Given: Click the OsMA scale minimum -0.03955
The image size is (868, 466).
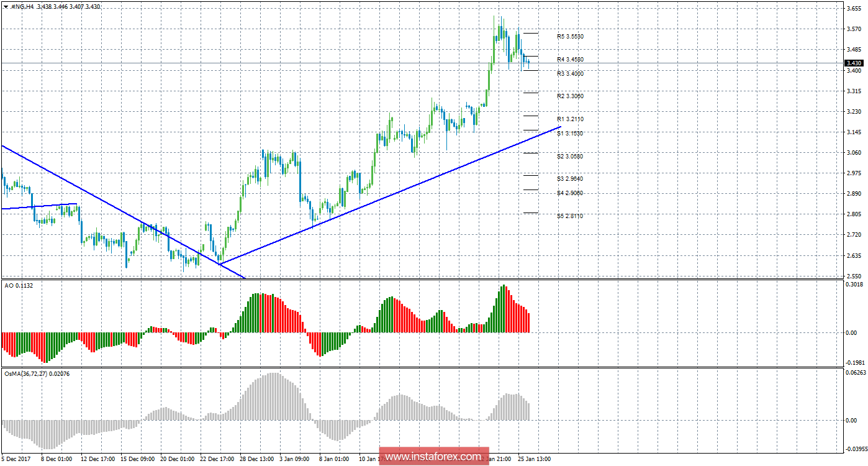Looking at the screenshot, I should coord(856,449).
